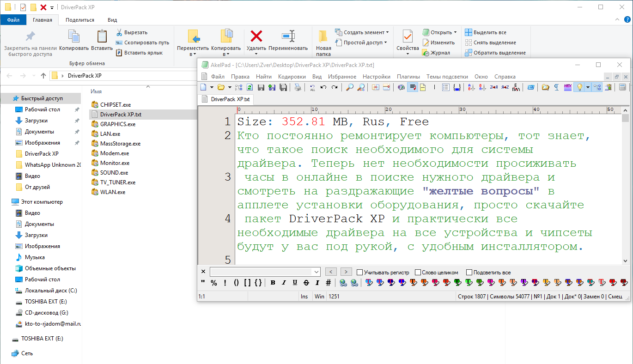Click the hash # symbol button
The height and width of the screenshot is (364, 633).
pos(328,282)
